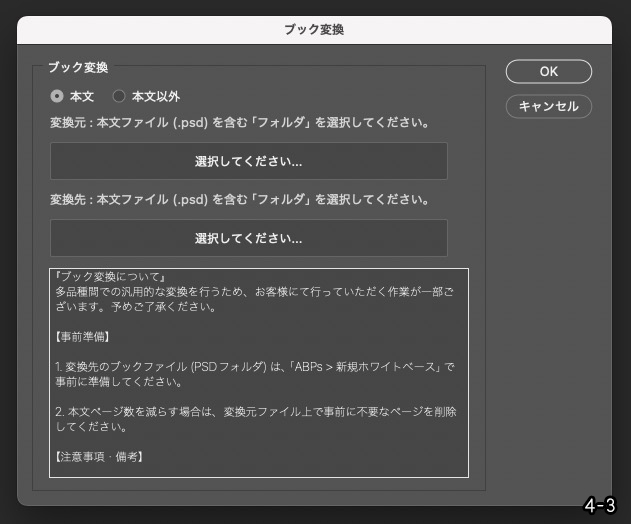
Task: Confirm the dialog with OK
Action: (548, 71)
